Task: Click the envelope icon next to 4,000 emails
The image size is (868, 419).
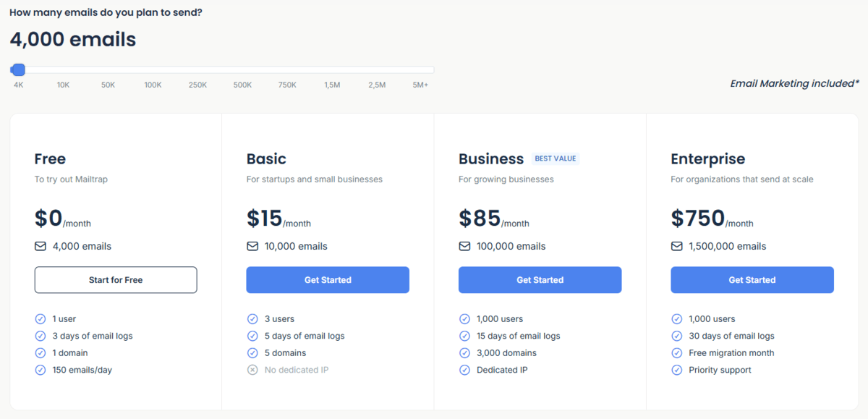Action: tap(41, 246)
